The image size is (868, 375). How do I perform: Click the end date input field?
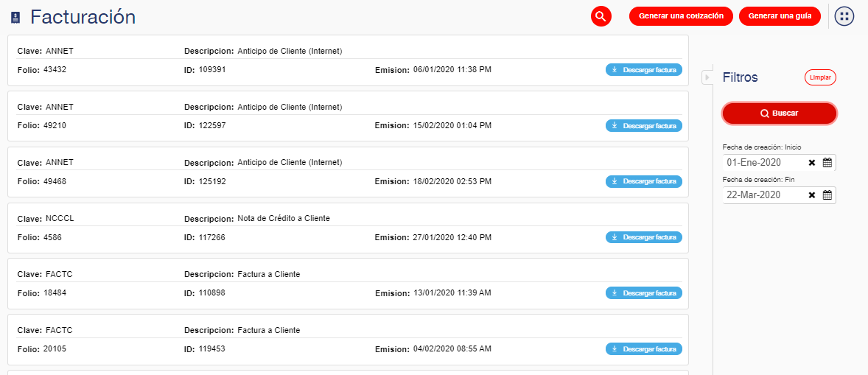point(763,195)
